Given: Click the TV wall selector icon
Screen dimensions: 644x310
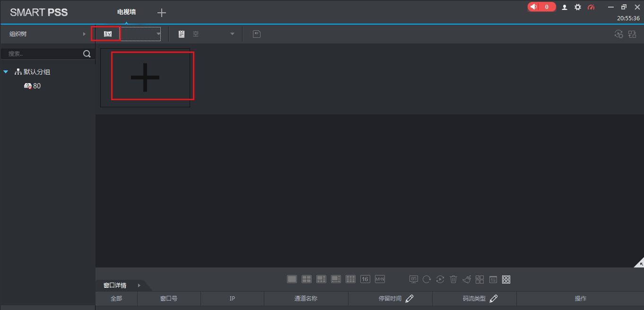Looking at the screenshot, I should pos(108,34).
